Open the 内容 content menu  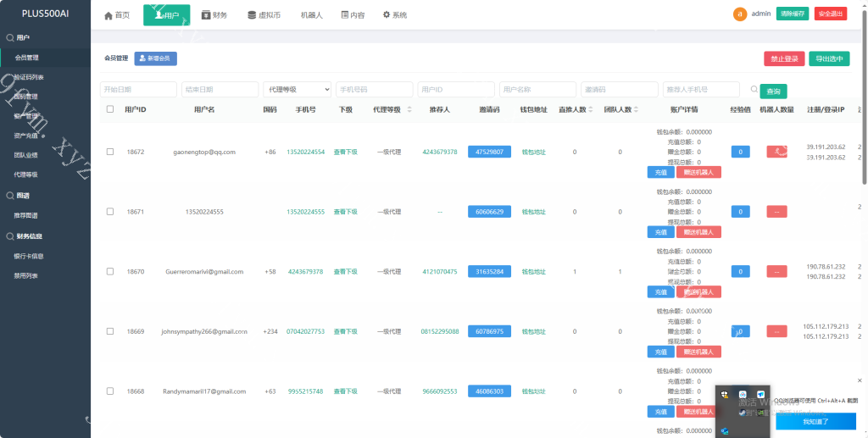point(353,15)
